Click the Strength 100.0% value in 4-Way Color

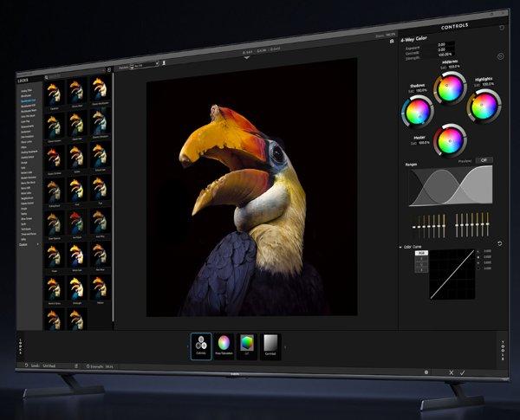pyautogui.click(x=445, y=55)
